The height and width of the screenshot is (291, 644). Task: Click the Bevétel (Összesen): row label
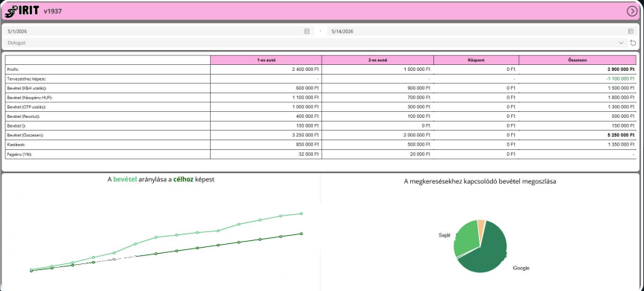coord(25,135)
